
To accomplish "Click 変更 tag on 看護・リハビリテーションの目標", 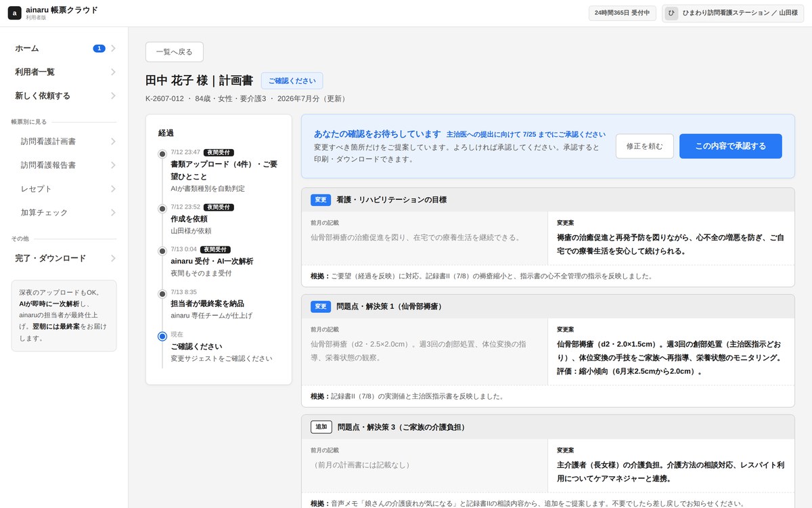I will tap(321, 200).
